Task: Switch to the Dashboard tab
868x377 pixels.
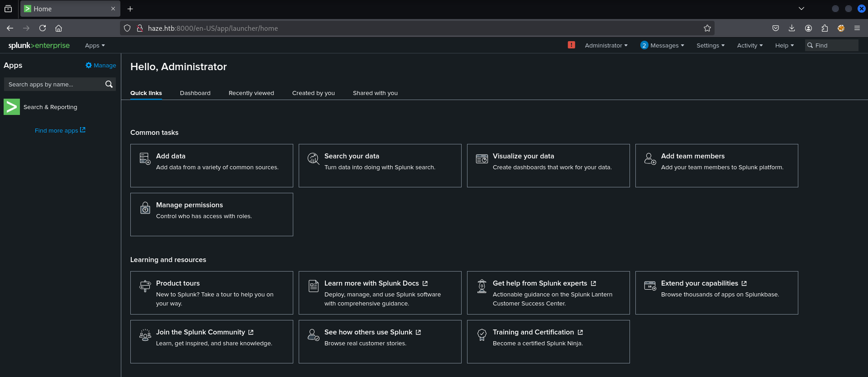Action: [x=195, y=93]
